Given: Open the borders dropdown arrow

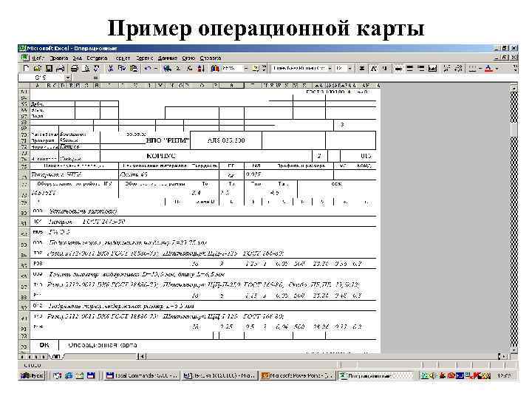Looking at the screenshot, I should pos(480,69).
